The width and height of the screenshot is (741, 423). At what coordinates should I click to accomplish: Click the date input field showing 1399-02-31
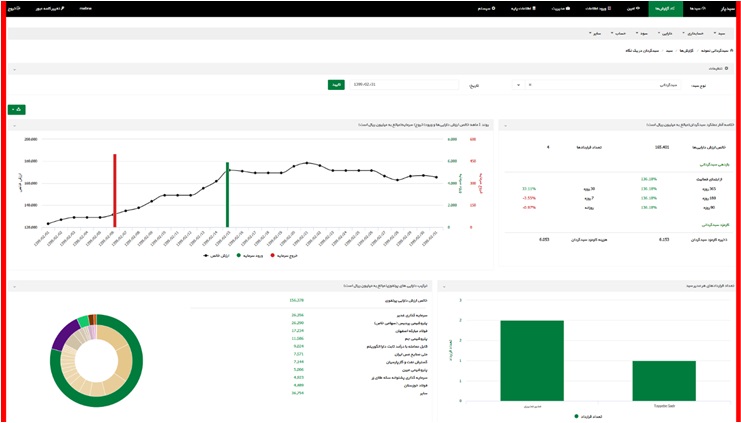click(x=405, y=85)
